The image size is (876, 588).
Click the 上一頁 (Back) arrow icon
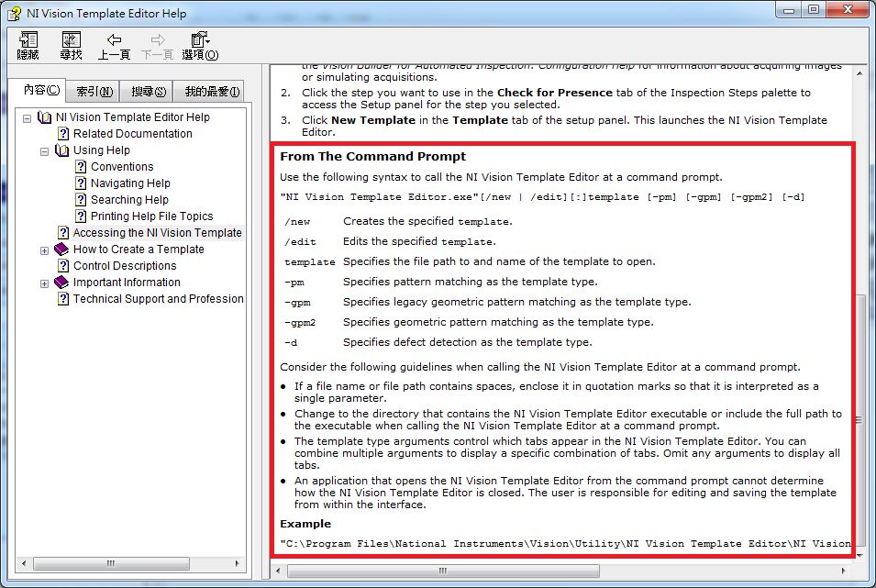114,39
